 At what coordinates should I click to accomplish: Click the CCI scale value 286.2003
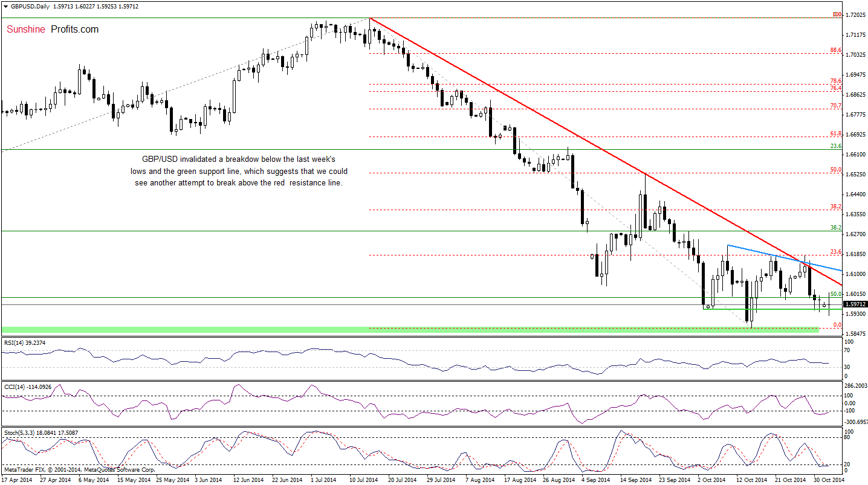pos(855,385)
